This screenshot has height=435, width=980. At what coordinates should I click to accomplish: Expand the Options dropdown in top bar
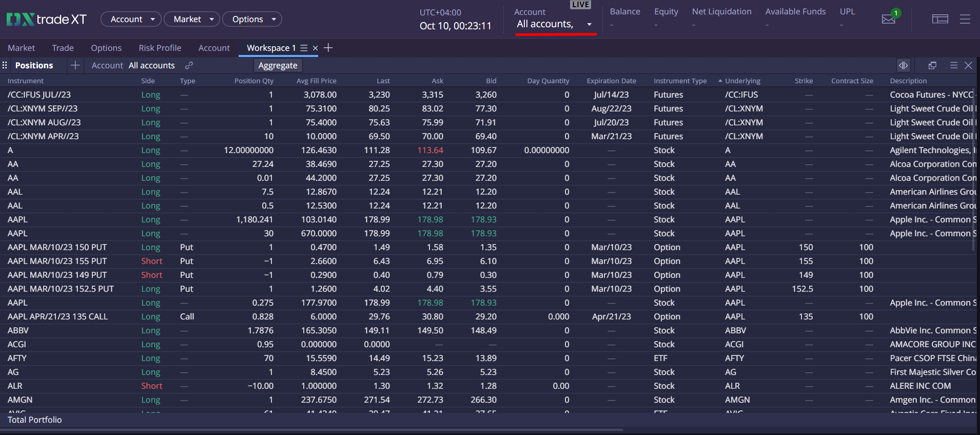pyautogui.click(x=252, y=19)
